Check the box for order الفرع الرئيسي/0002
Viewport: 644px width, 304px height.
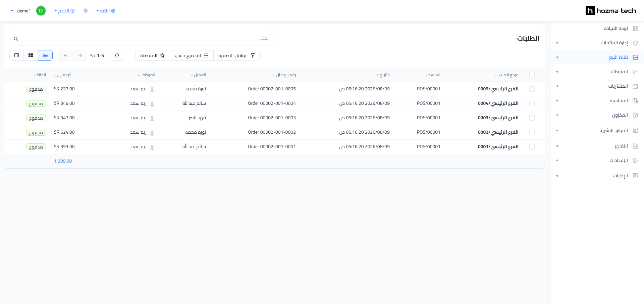[532, 132]
